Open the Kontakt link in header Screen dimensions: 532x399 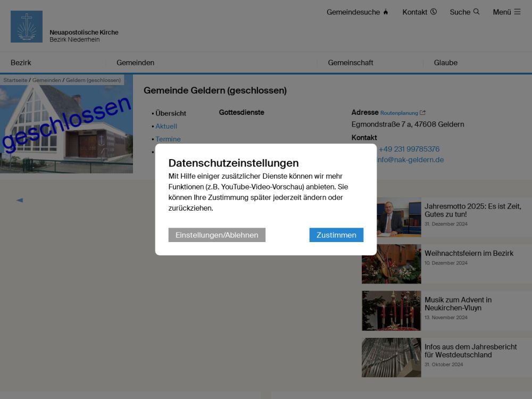(x=419, y=12)
